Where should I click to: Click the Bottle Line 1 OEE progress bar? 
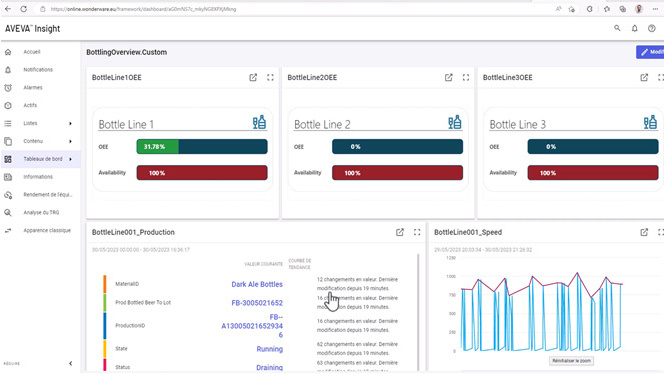(x=202, y=147)
